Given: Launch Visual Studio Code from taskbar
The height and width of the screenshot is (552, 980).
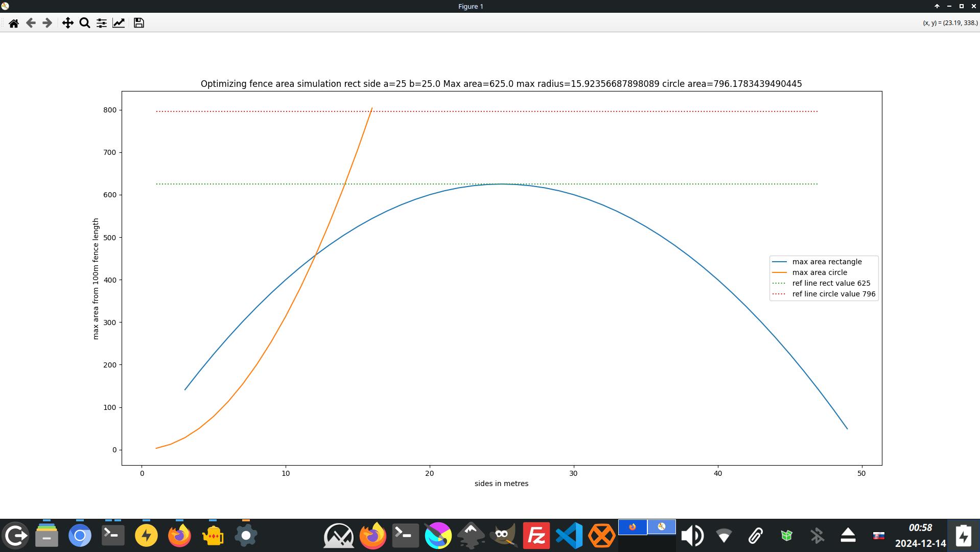Looking at the screenshot, I should 569,536.
